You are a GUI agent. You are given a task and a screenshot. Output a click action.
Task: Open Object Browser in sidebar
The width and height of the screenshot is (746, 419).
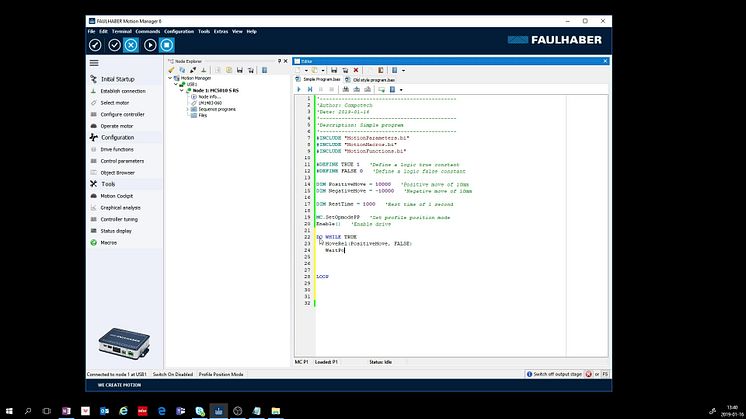coord(118,173)
